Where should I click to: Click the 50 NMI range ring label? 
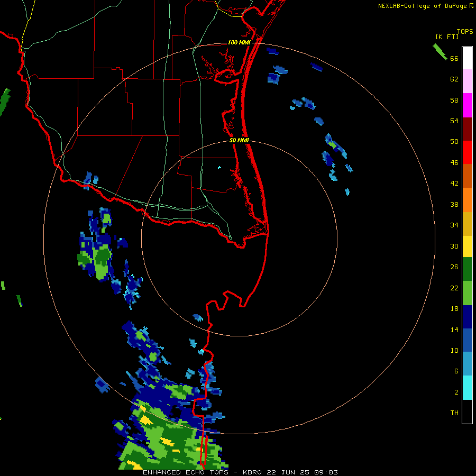(x=239, y=140)
